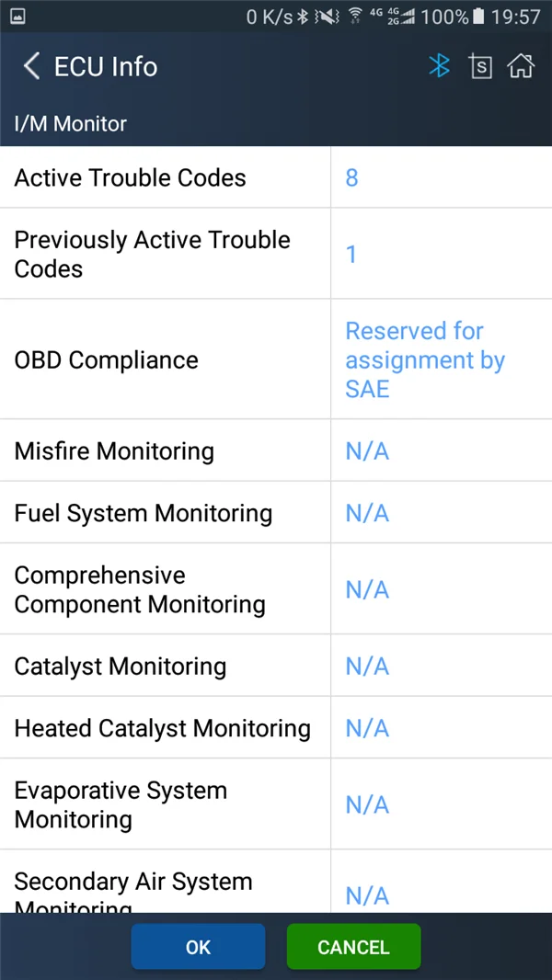This screenshot has height=980, width=552.
Task: Choose Comprehensive Component Monitoring row
Action: tap(276, 588)
